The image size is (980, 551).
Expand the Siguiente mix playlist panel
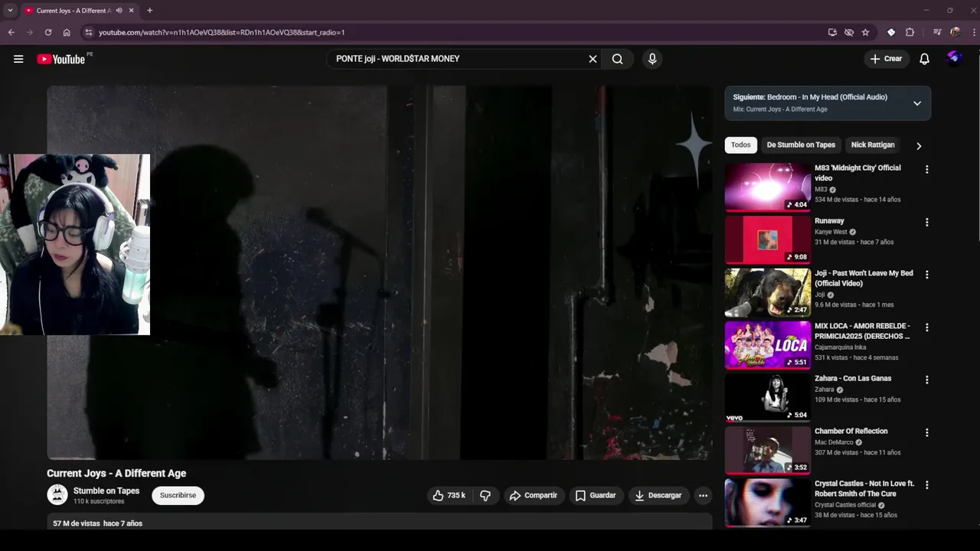click(x=916, y=103)
